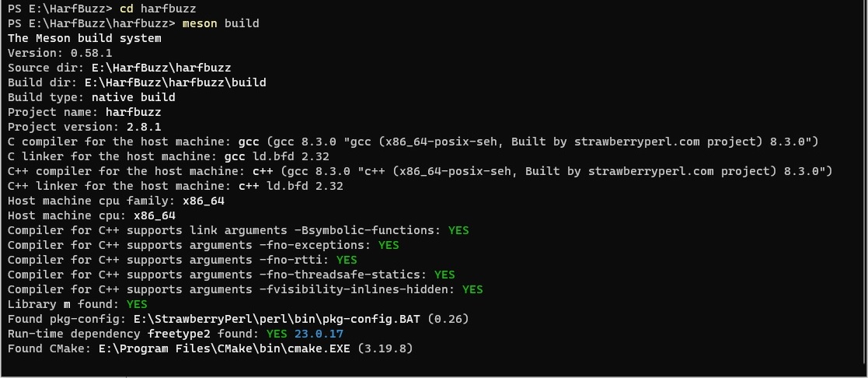Click the strawberryperl.com text in C compiler line
This screenshot has height=378, width=868.
(636, 142)
